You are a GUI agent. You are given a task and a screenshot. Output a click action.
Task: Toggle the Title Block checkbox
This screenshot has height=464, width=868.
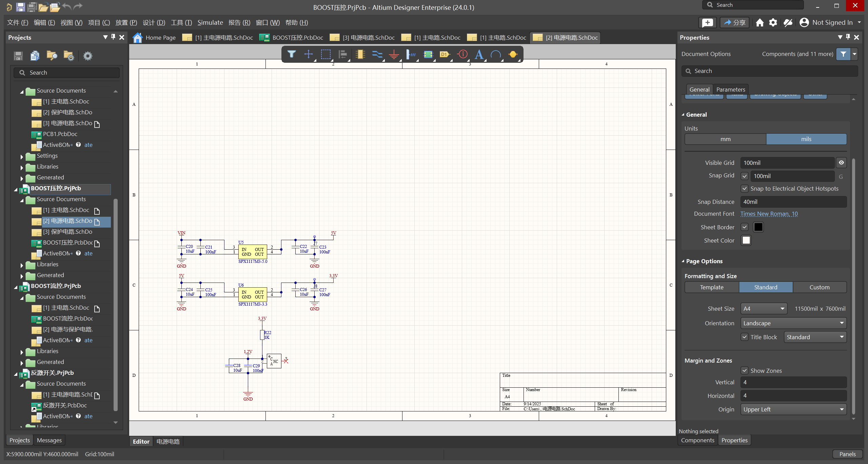click(745, 337)
